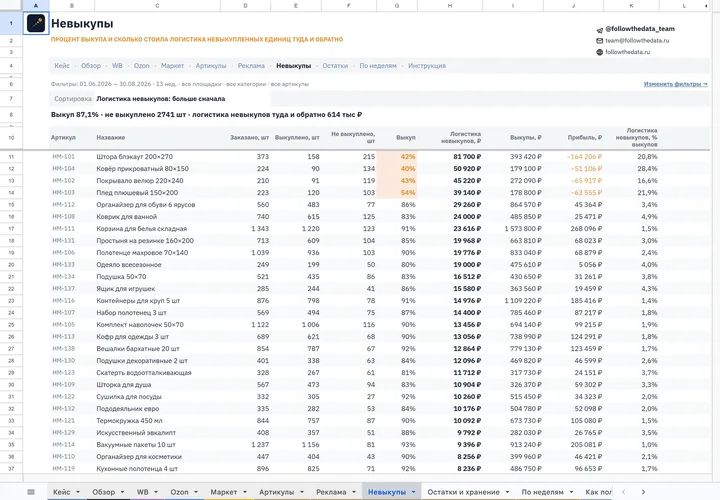Viewport: 720px width, 500px height.
Task: Open the Маркет link in navigation row
Action: (x=172, y=66)
